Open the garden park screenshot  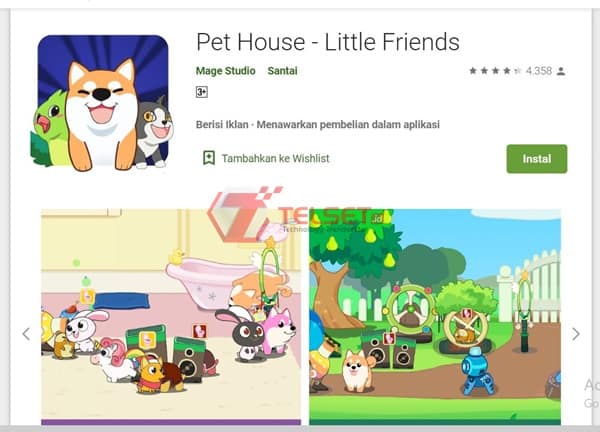435,317
